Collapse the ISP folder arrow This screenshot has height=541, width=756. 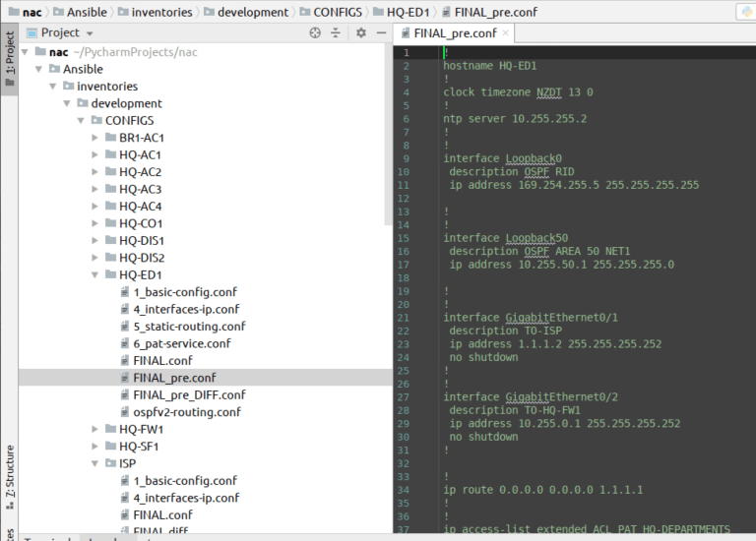coord(94,463)
